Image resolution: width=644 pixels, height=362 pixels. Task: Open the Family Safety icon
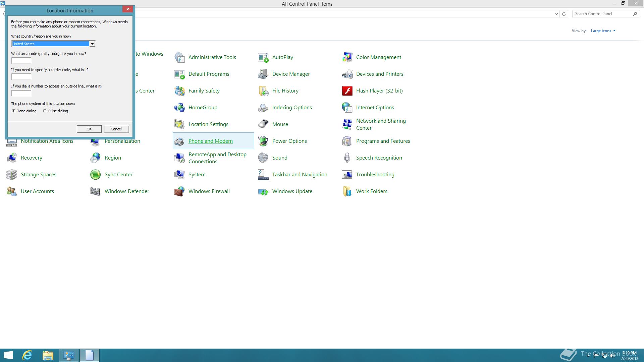(179, 91)
